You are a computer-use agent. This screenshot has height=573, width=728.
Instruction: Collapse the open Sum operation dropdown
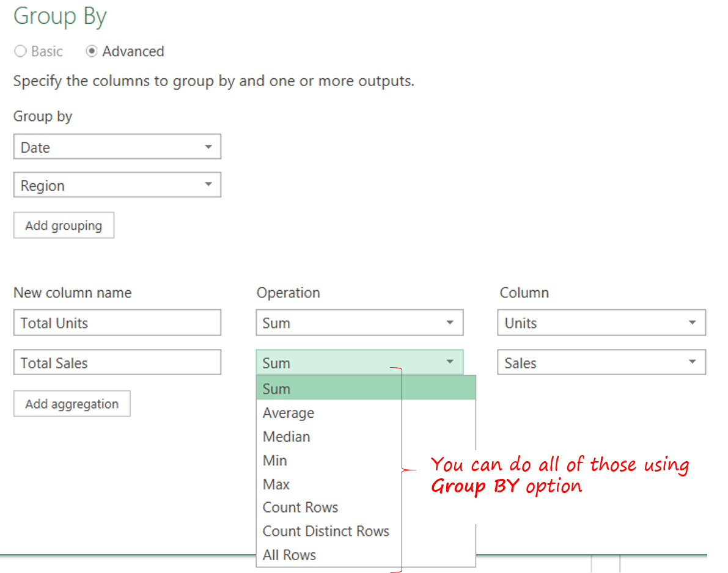click(450, 362)
